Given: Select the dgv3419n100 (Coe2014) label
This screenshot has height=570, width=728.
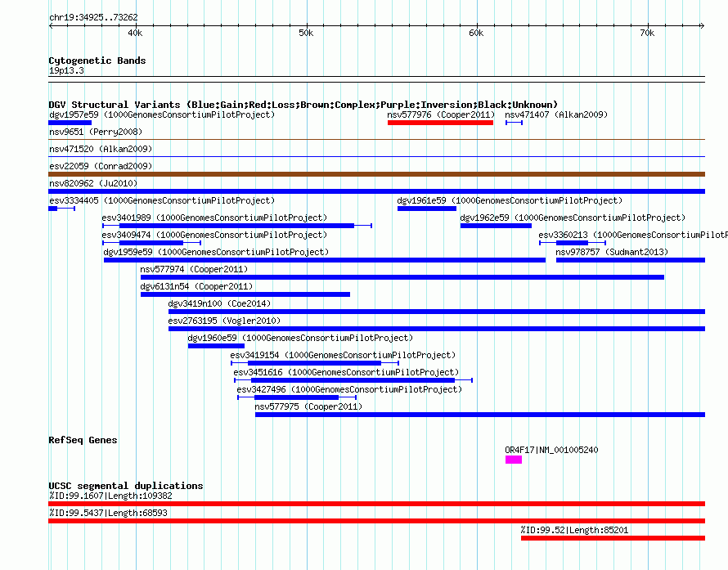Looking at the screenshot, I should [x=219, y=303].
